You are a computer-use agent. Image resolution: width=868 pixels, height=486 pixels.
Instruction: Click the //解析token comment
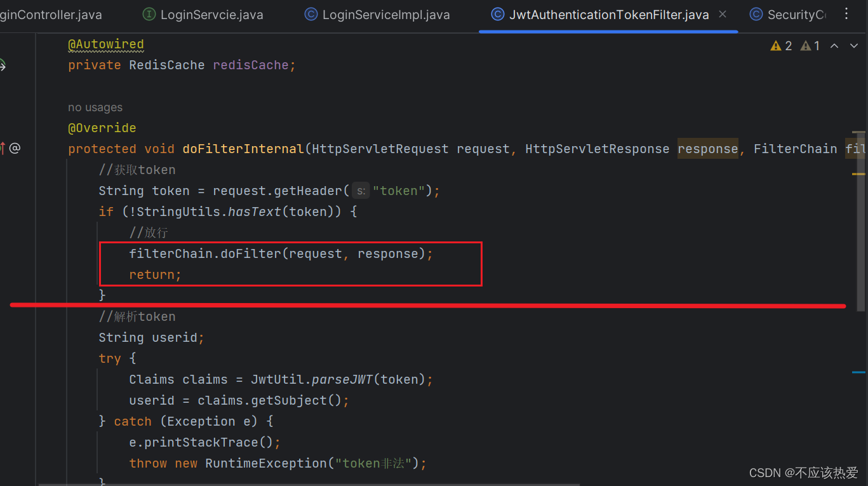[x=137, y=316]
